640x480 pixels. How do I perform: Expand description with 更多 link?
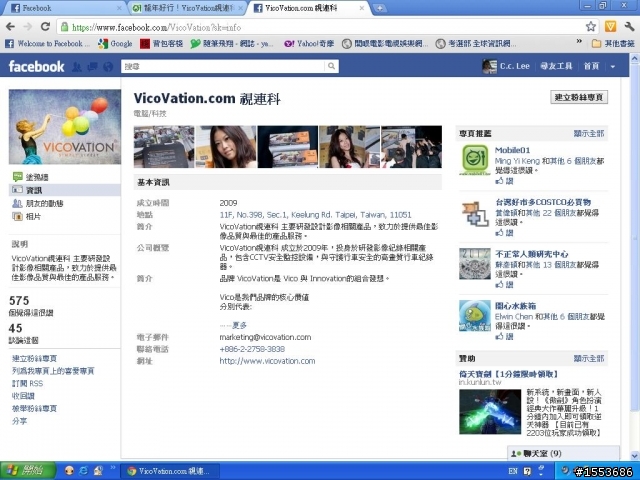point(240,325)
